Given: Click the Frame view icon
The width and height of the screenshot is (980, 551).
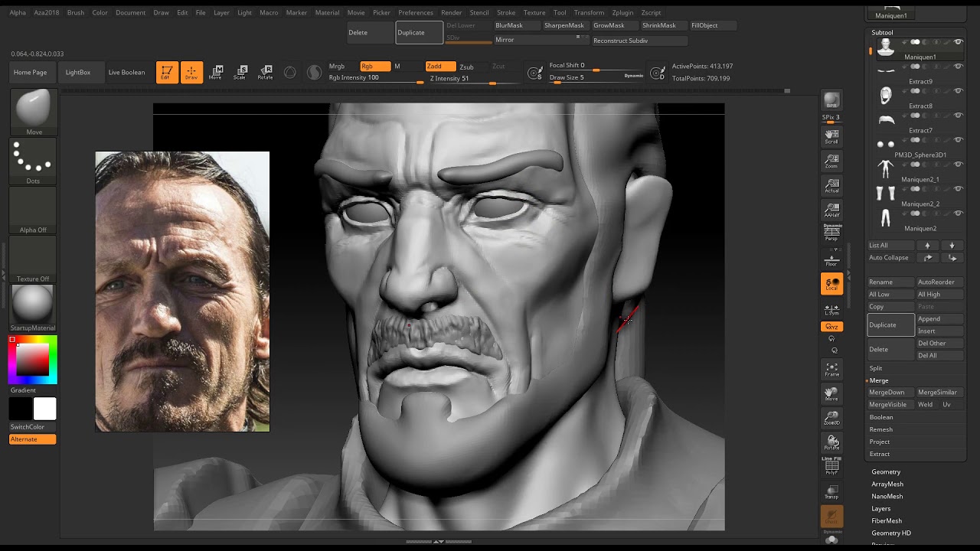Looking at the screenshot, I should [x=831, y=370].
